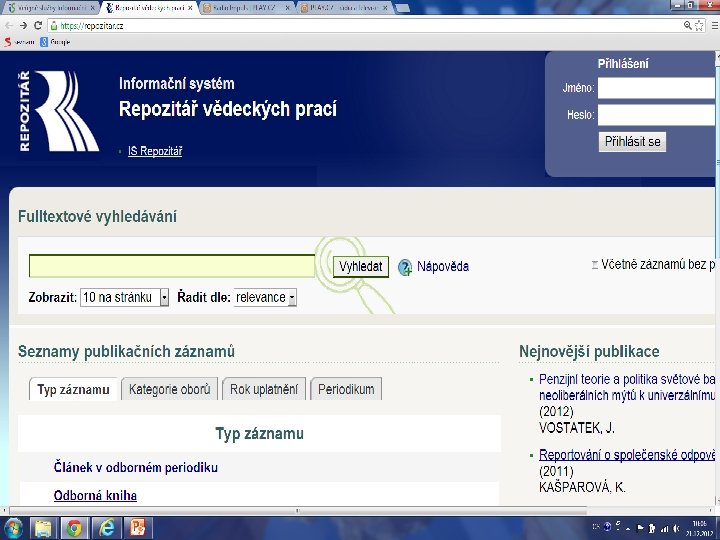Open Internet Explorer from the taskbar
Image resolution: width=720 pixels, height=540 pixels.
coord(106,528)
